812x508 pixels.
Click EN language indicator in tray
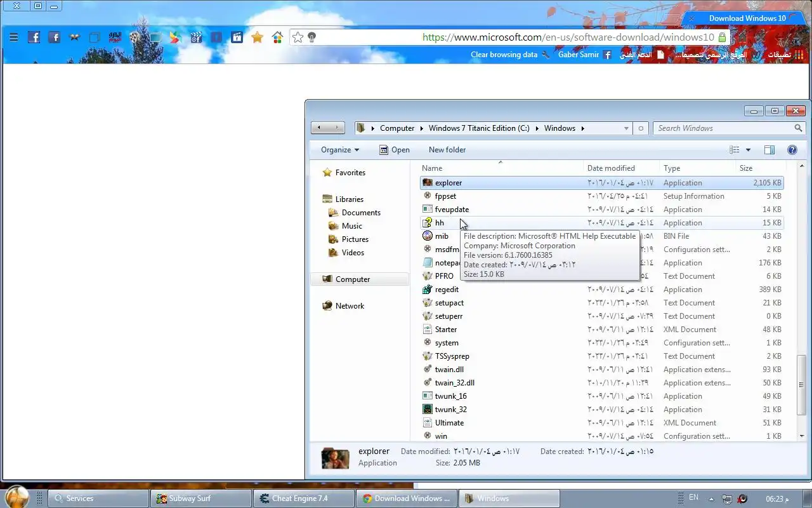coord(693,498)
